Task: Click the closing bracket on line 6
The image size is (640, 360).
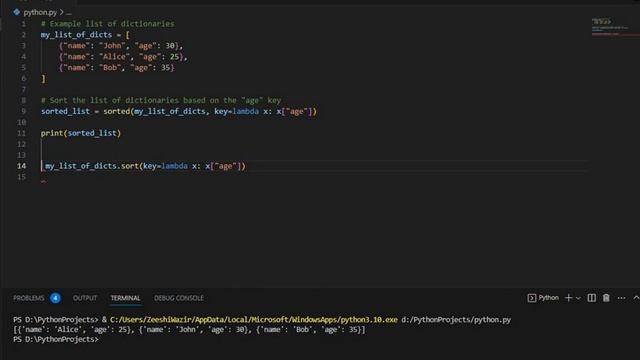Action: (x=43, y=78)
